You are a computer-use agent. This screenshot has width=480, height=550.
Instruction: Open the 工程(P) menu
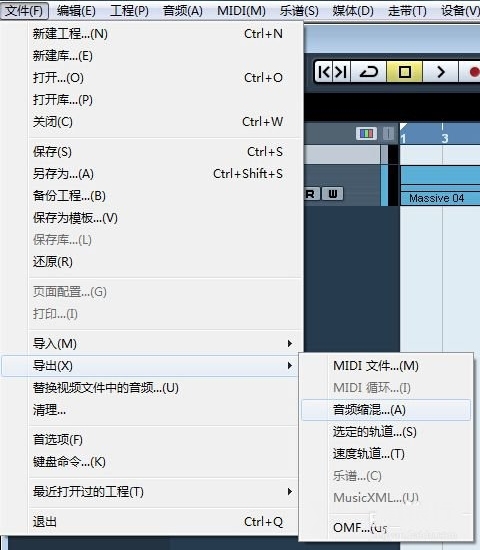[x=129, y=11]
